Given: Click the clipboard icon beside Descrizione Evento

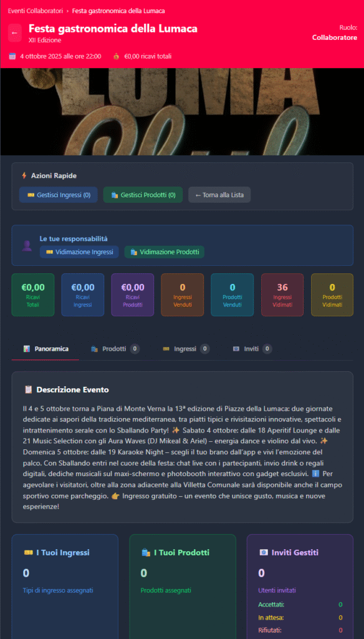Looking at the screenshot, I should point(28,389).
